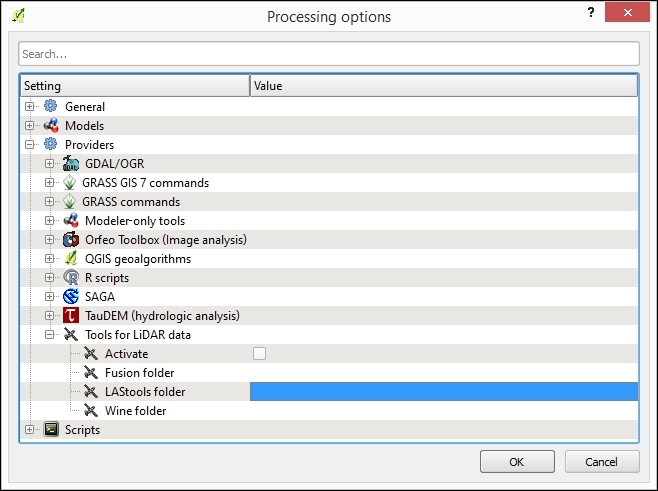Click the Orfeo Toolbox icon
This screenshot has width=658, height=491.
[x=71, y=240]
